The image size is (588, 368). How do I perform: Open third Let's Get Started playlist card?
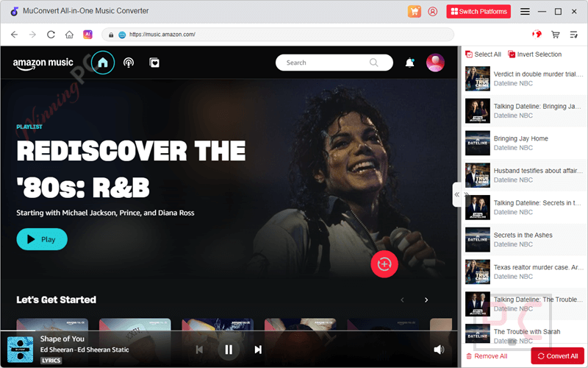tap(218, 325)
